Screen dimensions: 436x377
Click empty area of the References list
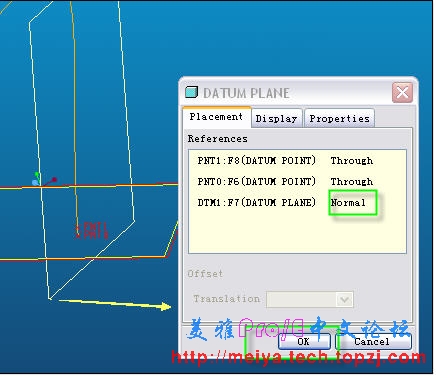297,232
